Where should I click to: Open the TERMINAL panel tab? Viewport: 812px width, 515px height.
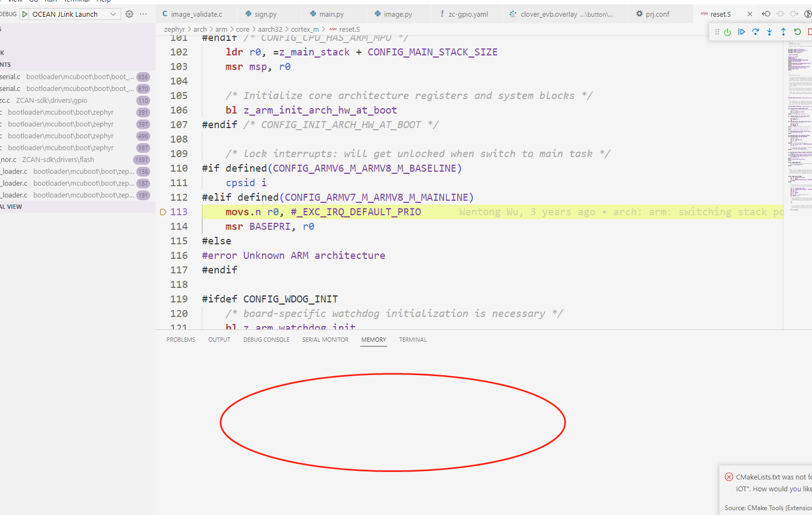tap(413, 340)
